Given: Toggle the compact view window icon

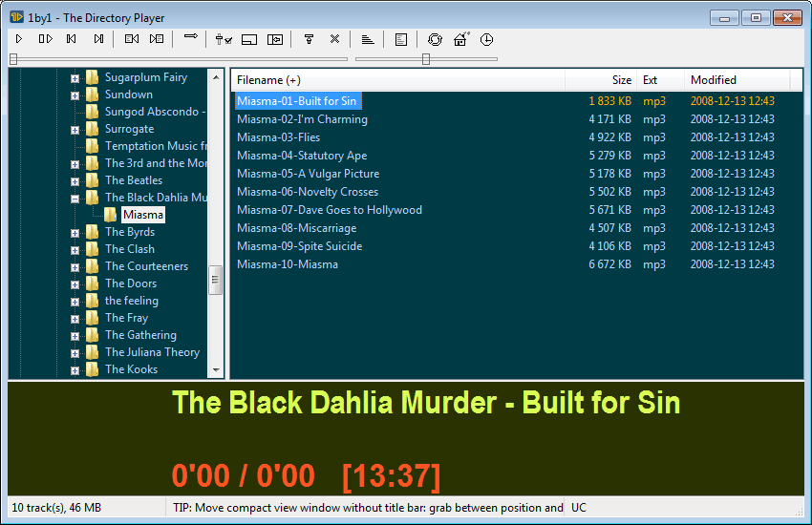Looking at the screenshot, I should tap(249, 39).
